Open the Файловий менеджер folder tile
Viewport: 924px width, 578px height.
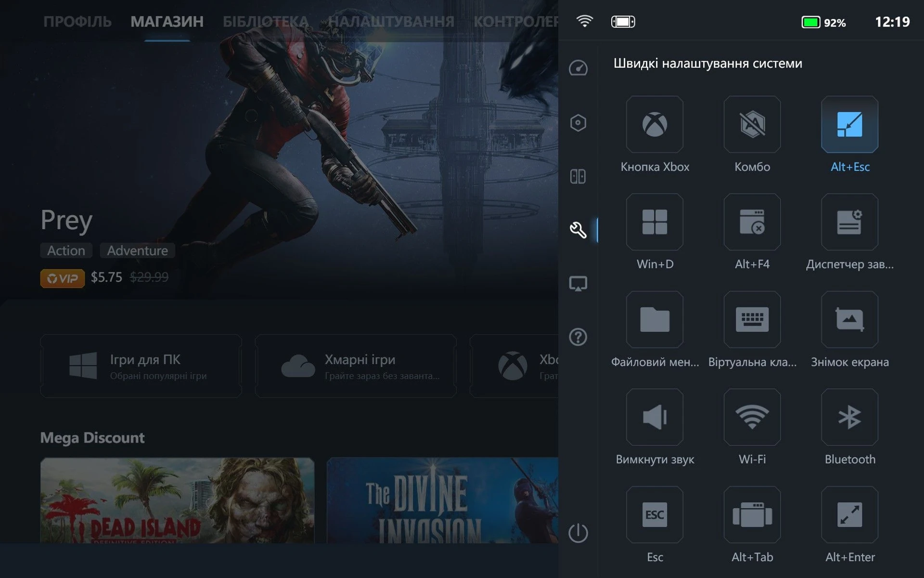click(x=654, y=319)
